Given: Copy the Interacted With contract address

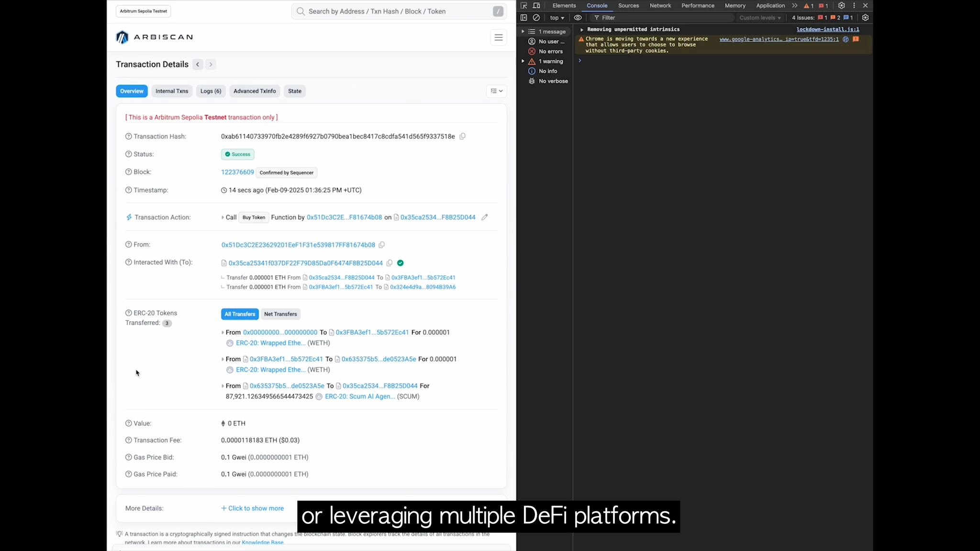Looking at the screenshot, I should [x=390, y=263].
